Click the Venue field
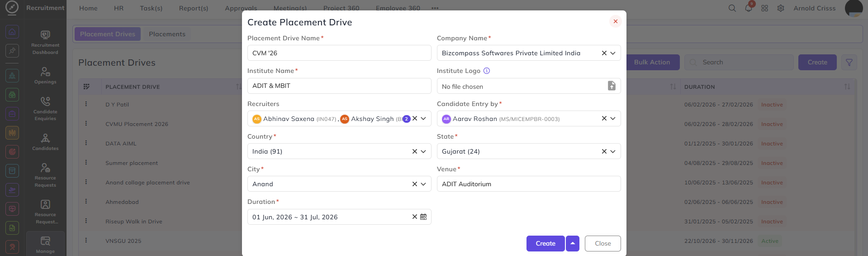The height and width of the screenshot is (256, 868). pyautogui.click(x=529, y=184)
